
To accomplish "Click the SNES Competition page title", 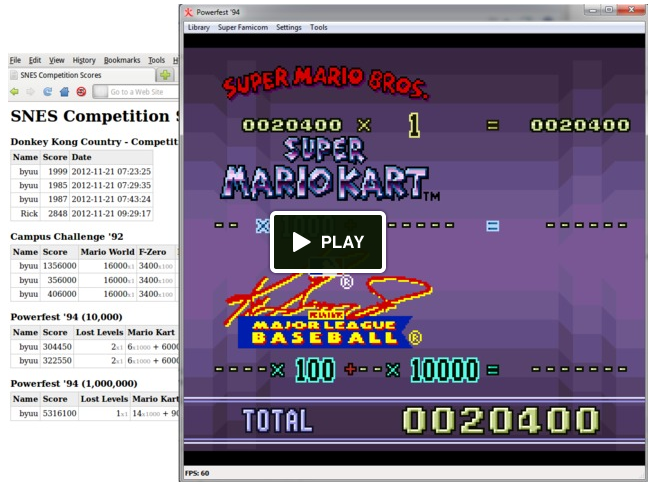I will [95, 116].
